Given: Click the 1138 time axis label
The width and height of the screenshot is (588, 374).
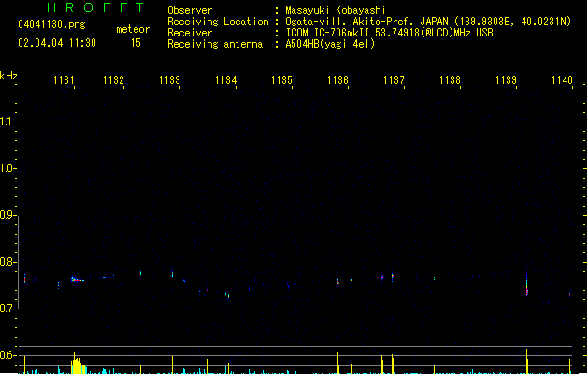Looking at the screenshot, I should tap(450, 80).
